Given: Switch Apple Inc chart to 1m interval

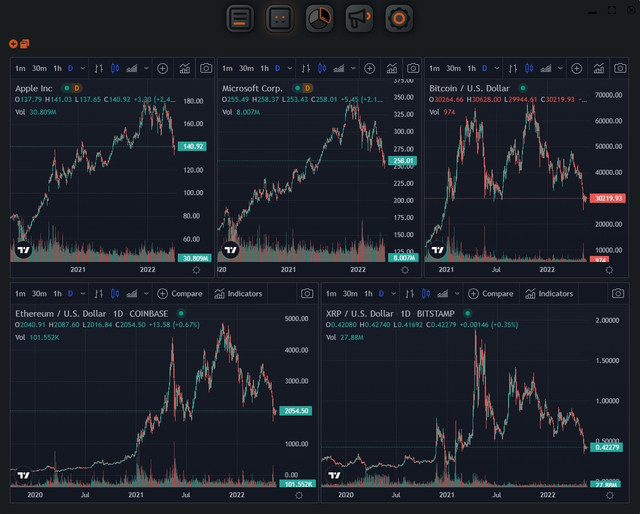Looking at the screenshot, I should click(20, 68).
